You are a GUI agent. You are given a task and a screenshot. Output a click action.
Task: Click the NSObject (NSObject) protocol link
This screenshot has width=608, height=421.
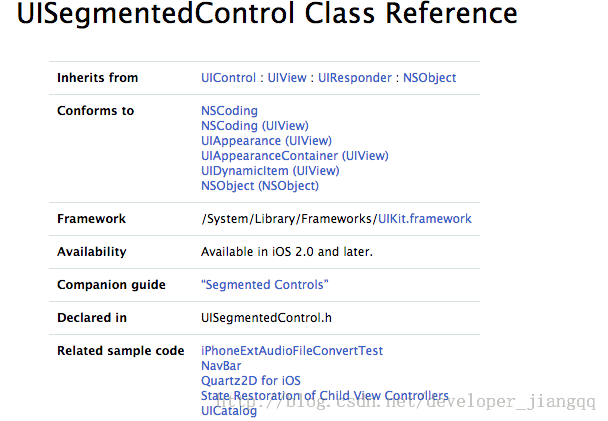(x=260, y=186)
